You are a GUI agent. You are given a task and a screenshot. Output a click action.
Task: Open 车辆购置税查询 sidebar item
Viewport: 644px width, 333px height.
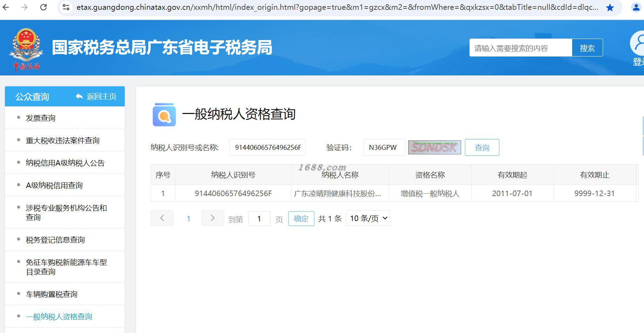(52, 294)
